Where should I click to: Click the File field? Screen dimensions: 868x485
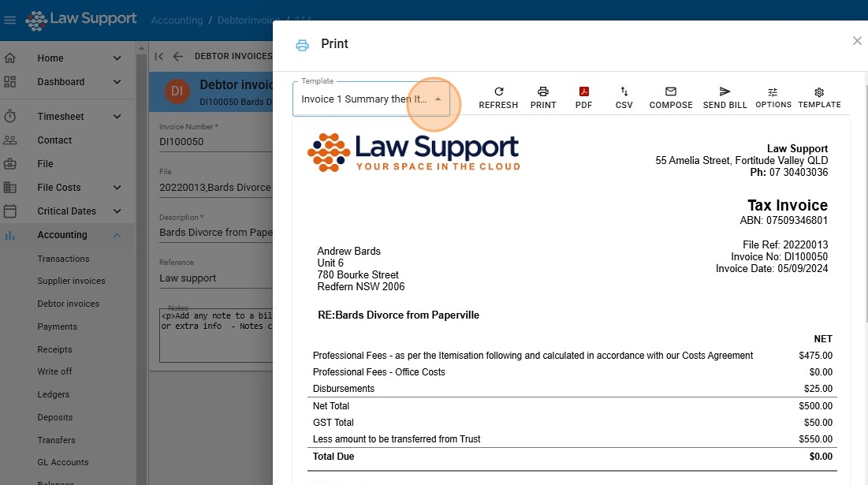216,187
